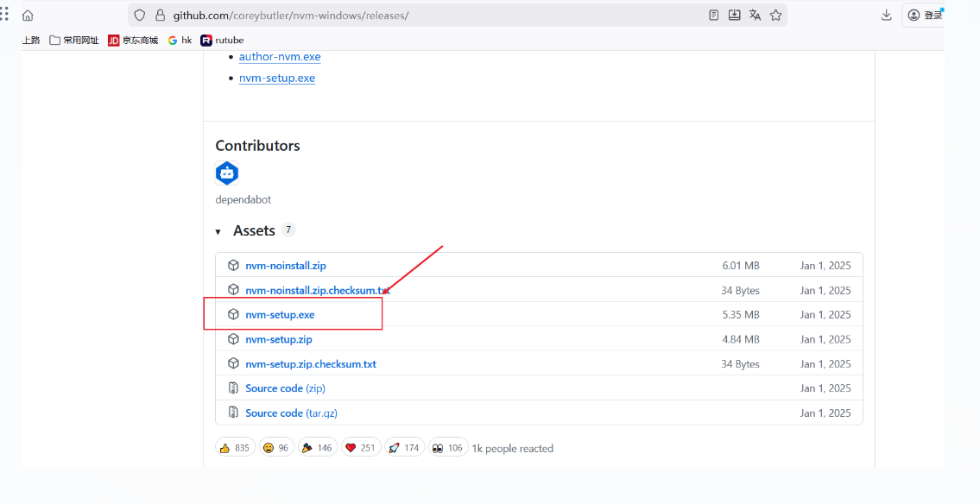This screenshot has height=504, width=980.
Task: Click the author-nvm.exe link
Action: point(280,56)
